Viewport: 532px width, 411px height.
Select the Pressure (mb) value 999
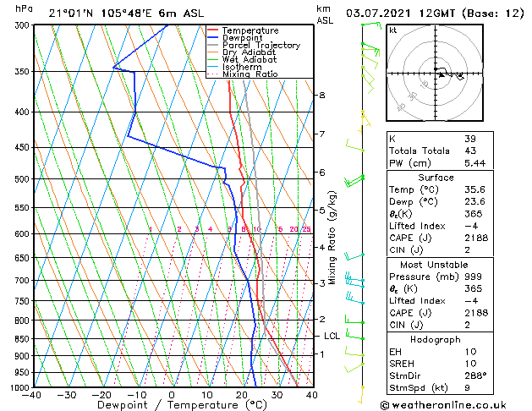[x=473, y=277]
